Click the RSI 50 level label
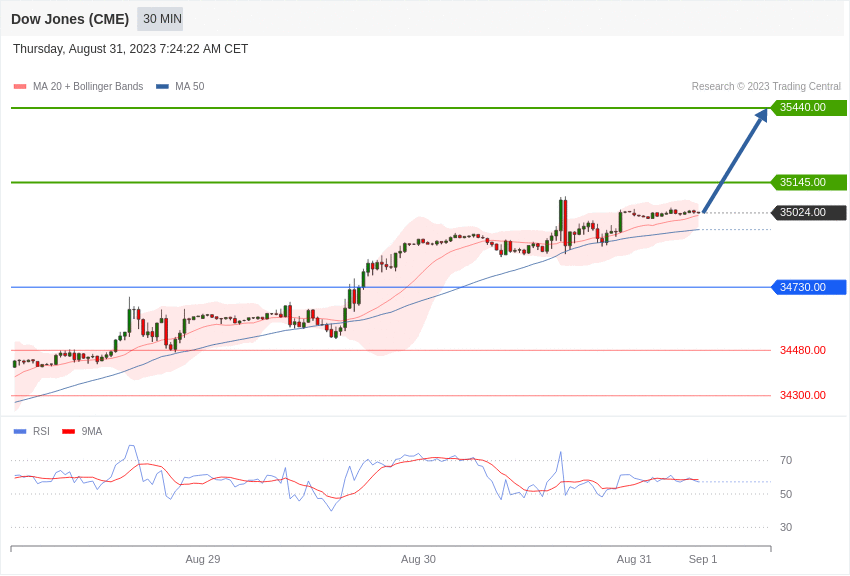This screenshot has height=576, width=850. pyautogui.click(x=786, y=494)
